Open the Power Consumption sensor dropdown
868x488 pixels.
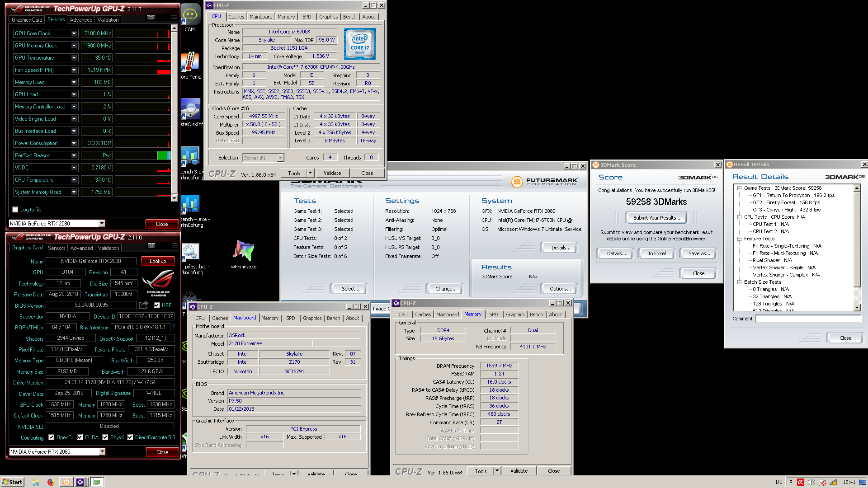[x=74, y=143]
